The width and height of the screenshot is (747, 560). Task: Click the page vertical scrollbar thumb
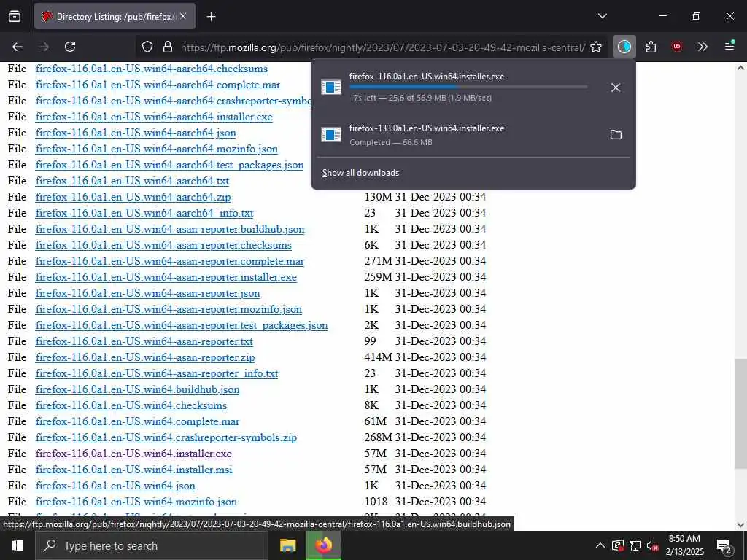740,413
